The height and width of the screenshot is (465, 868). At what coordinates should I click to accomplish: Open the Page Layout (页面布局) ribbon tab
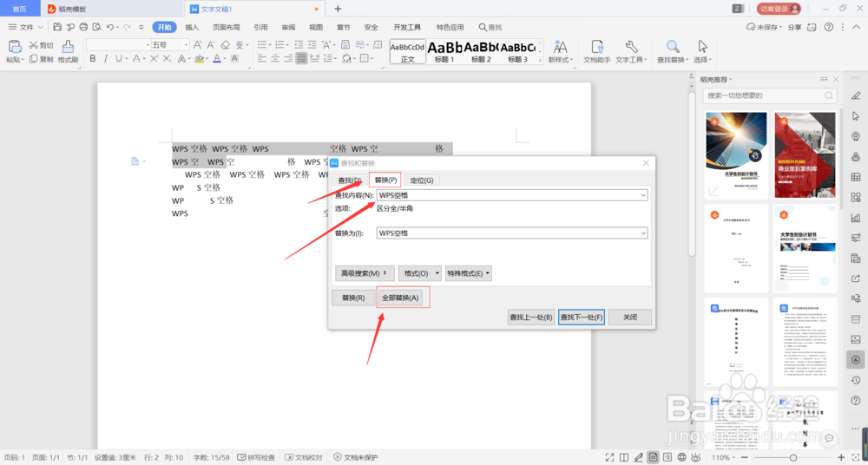tap(227, 27)
